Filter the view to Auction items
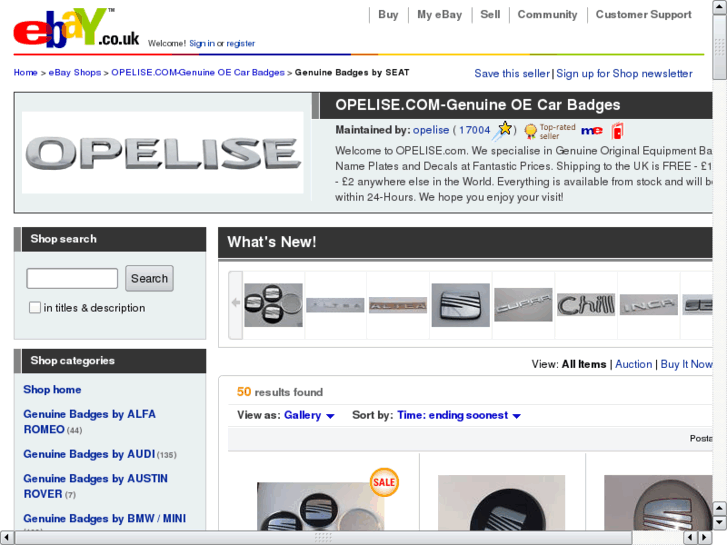The image size is (727, 545). pos(633,364)
